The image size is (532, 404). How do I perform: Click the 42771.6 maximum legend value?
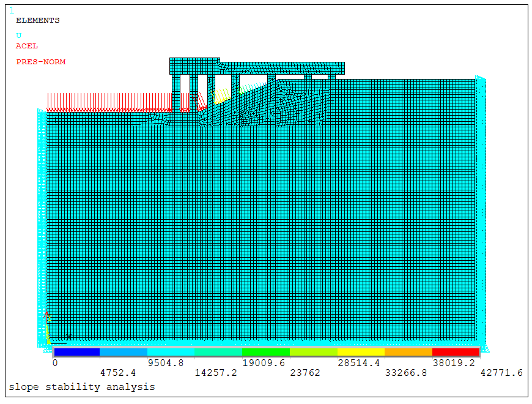(501, 373)
